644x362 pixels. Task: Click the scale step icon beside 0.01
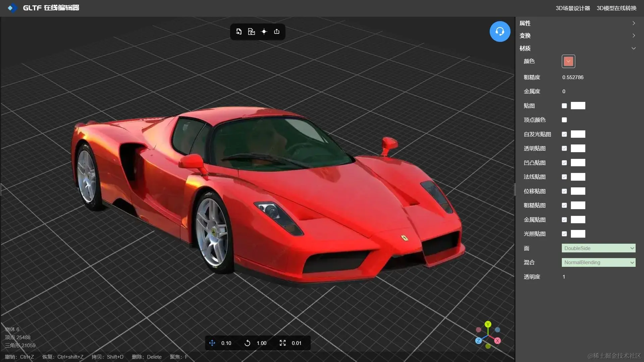click(283, 343)
